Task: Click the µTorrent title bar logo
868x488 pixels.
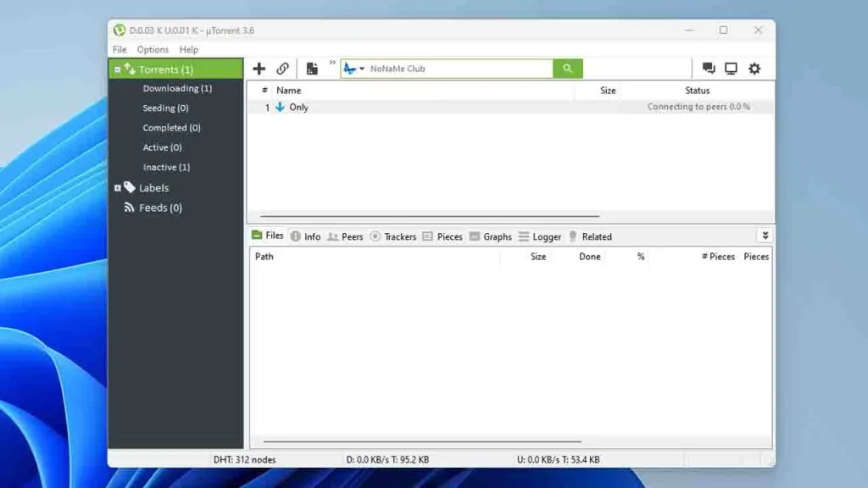Action: tap(119, 30)
